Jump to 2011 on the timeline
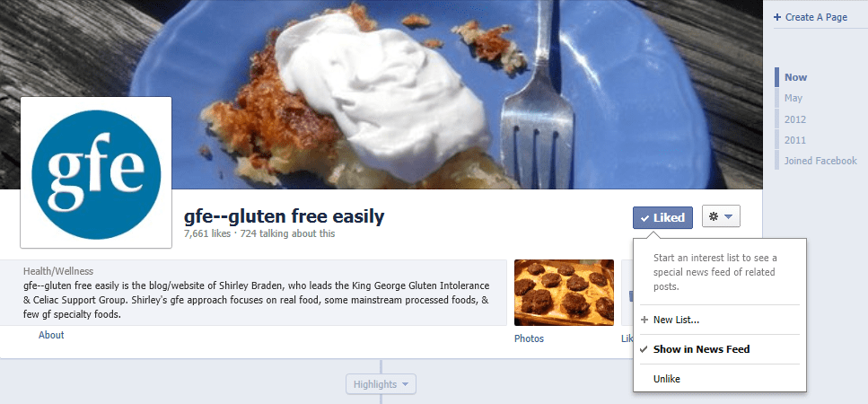 click(795, 141)
